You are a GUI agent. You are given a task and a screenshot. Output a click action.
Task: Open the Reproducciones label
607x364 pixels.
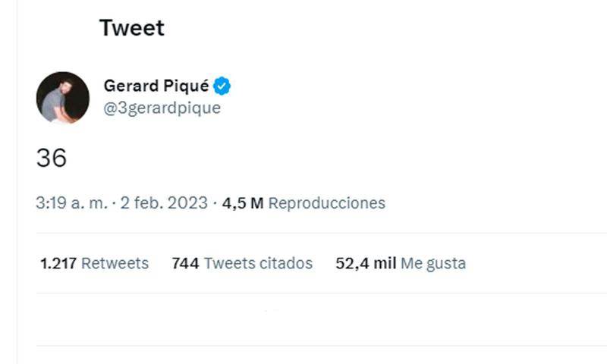pos(327,203)
